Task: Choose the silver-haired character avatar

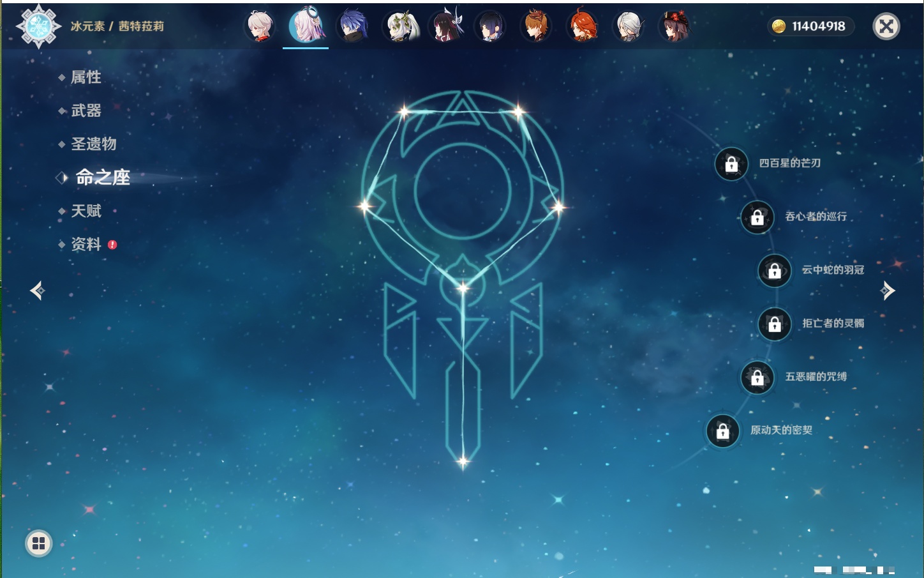Action: coord(628,26)
